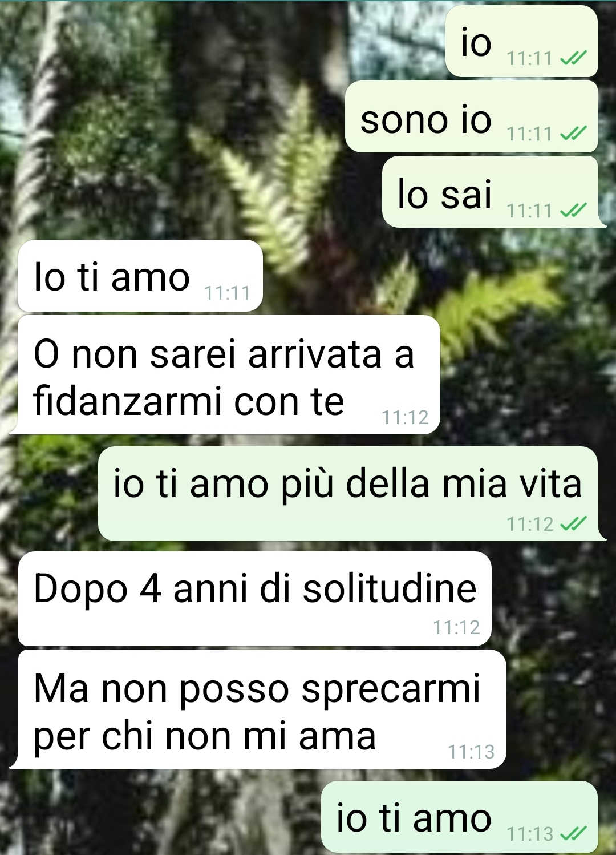Select the 'sono io' message bubble

[x=471, y=116]
